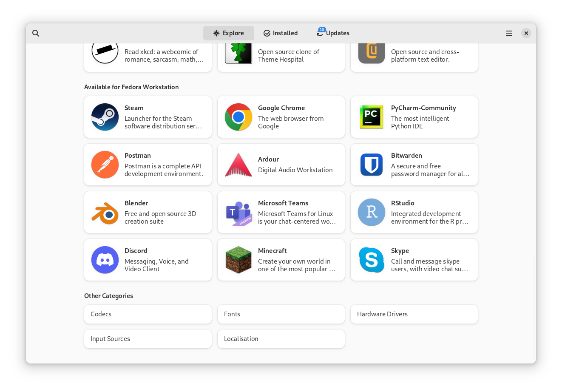Screen dimensions: 562x392
Task: Click the cross-platform text editor icon
Action: tap(372, 54)
